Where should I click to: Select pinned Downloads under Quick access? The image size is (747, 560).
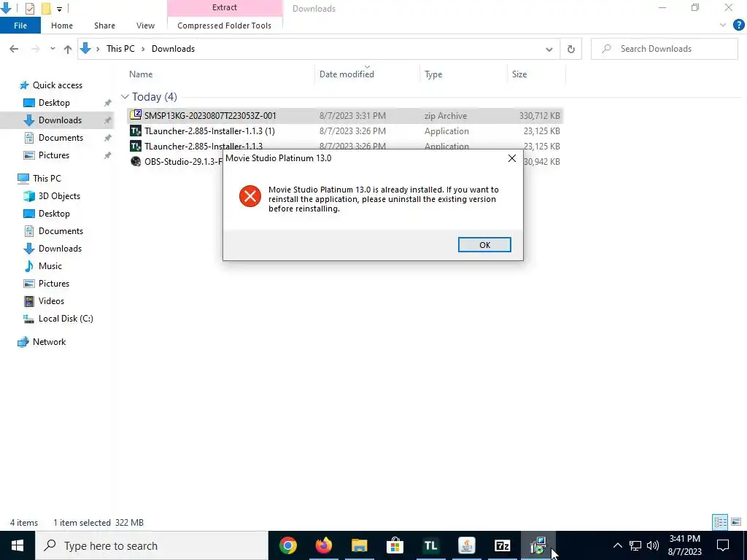(60, 120)
